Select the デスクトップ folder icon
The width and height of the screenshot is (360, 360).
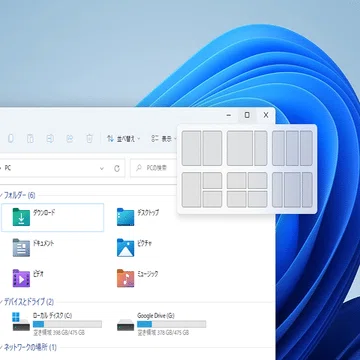[x=126, y=217]
